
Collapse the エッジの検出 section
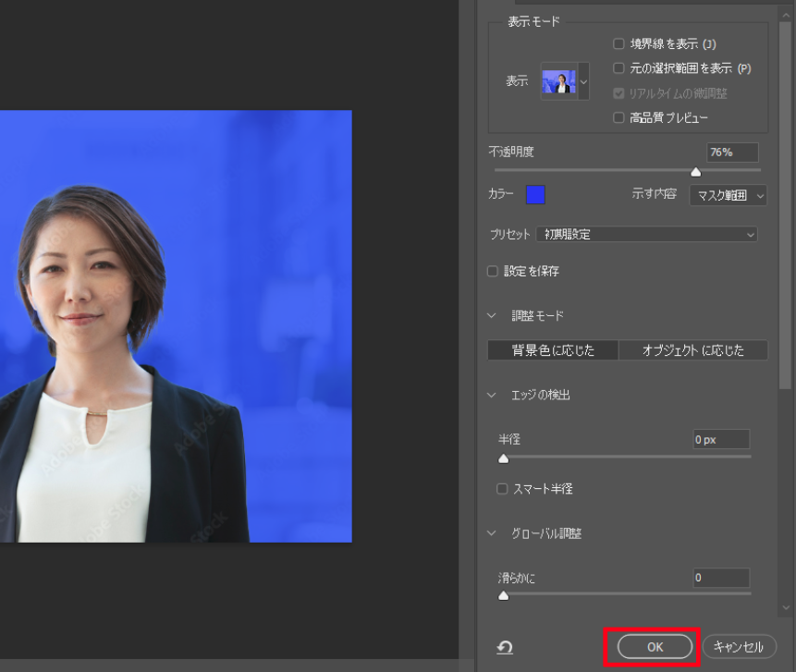tap(492, 395)
